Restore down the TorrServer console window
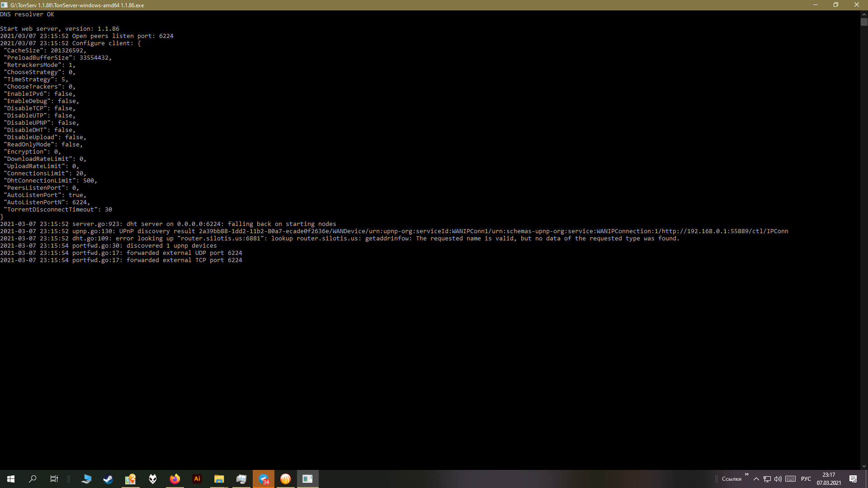The height and width of the screenshot is (488, 868). (836, 5)
